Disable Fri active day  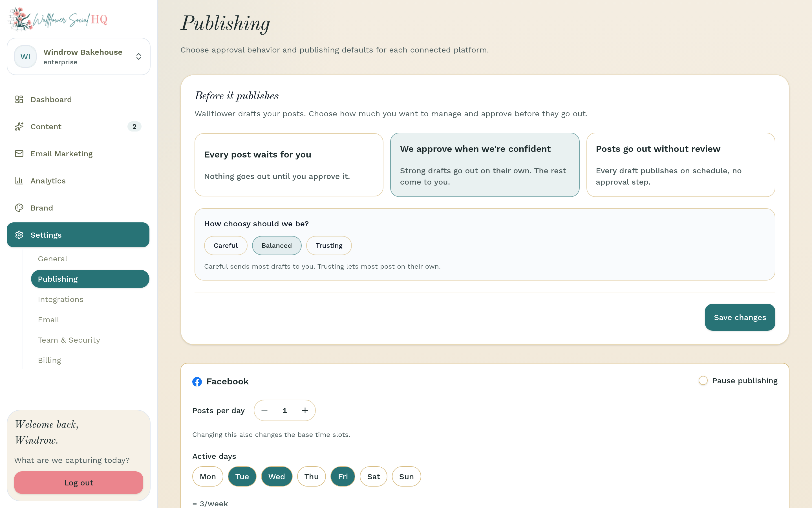(343, 476)
